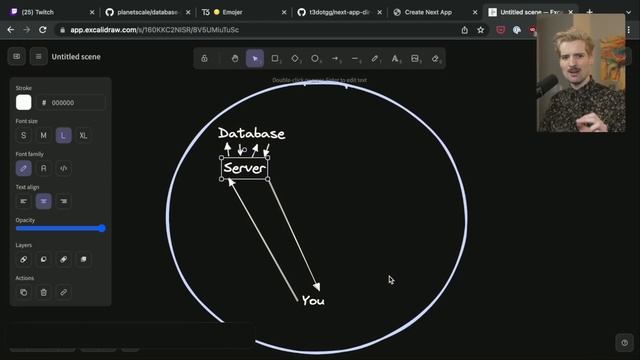Select the Database text on canvas
640x360 pixels.
click(251, 133)
